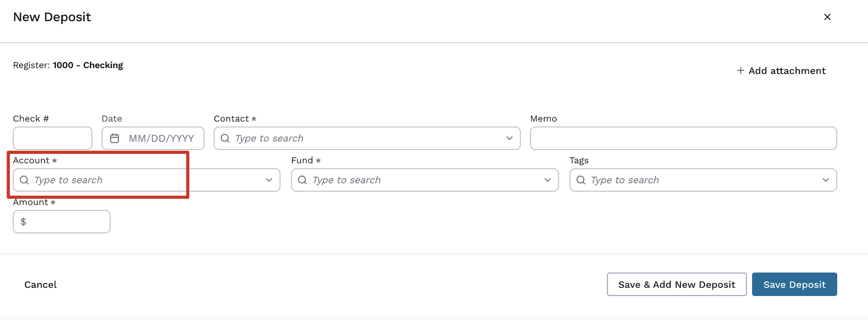Click the search icon in Contact field
The image size is (868, 320).
[x=225, y=138]
